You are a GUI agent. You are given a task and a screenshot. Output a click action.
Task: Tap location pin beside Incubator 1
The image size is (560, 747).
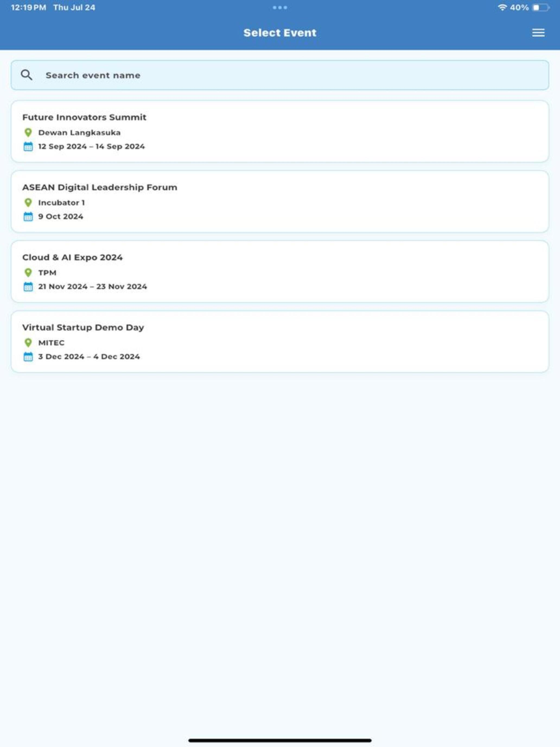pos(28,202)
